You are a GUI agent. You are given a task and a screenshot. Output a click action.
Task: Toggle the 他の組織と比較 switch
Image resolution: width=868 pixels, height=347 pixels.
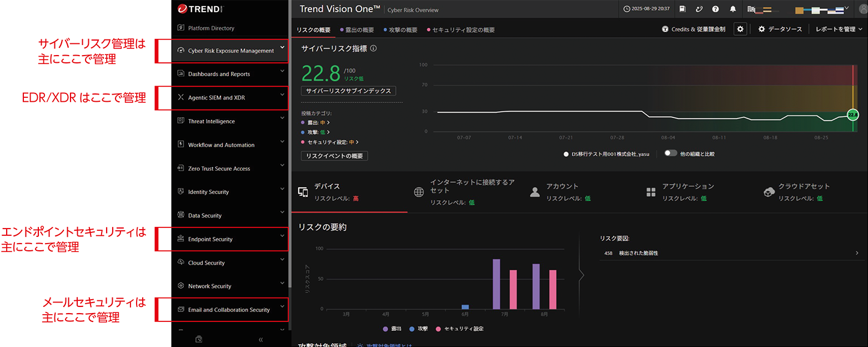pyautogui.click(x=670, y=153)
